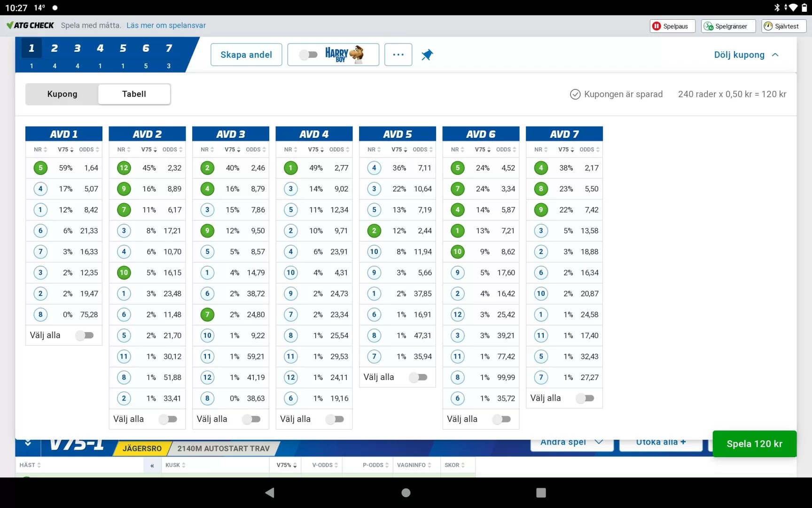Enable Välj alla in AVD 1

pyautogui.click(x=85, y=335)
